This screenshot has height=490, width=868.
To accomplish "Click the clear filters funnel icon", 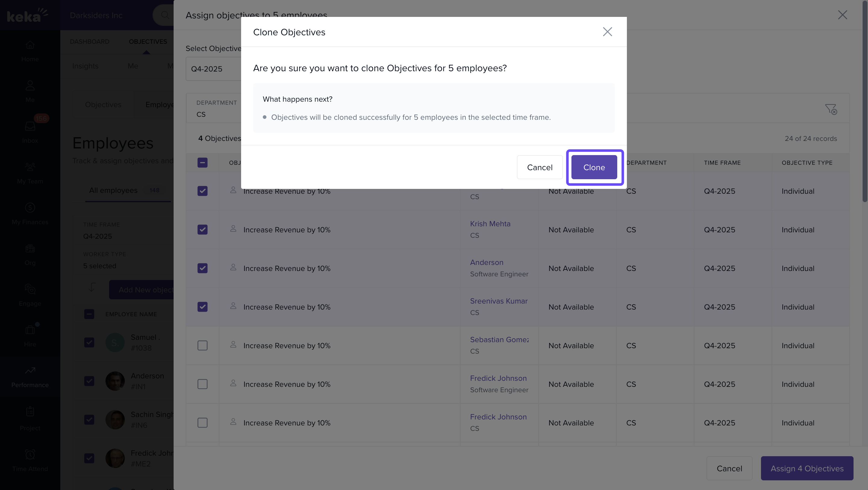I will click(831, 109).
